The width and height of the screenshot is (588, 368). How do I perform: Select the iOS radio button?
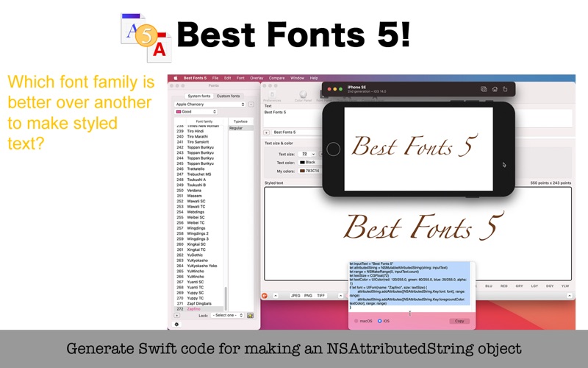coord(379,321)
